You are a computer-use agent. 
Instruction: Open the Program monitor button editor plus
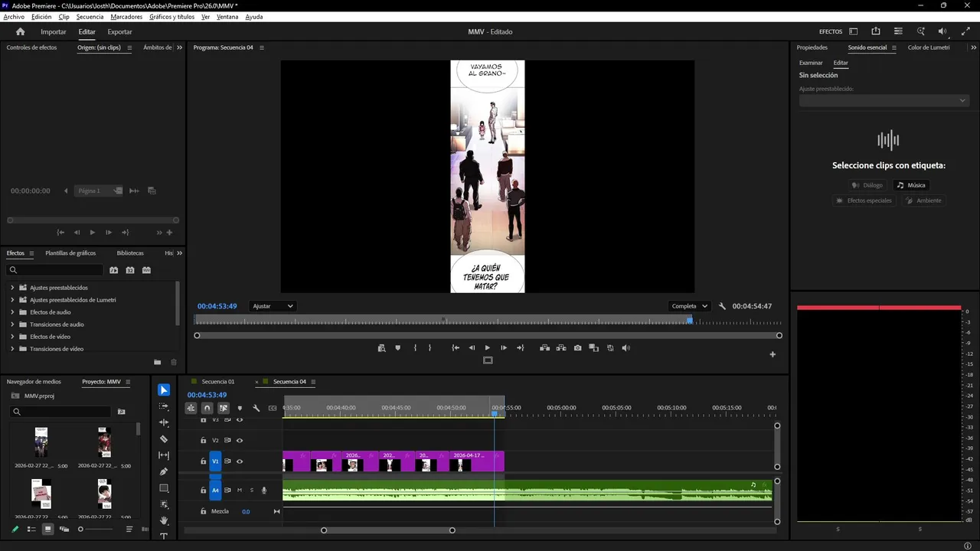coord(773,354)
